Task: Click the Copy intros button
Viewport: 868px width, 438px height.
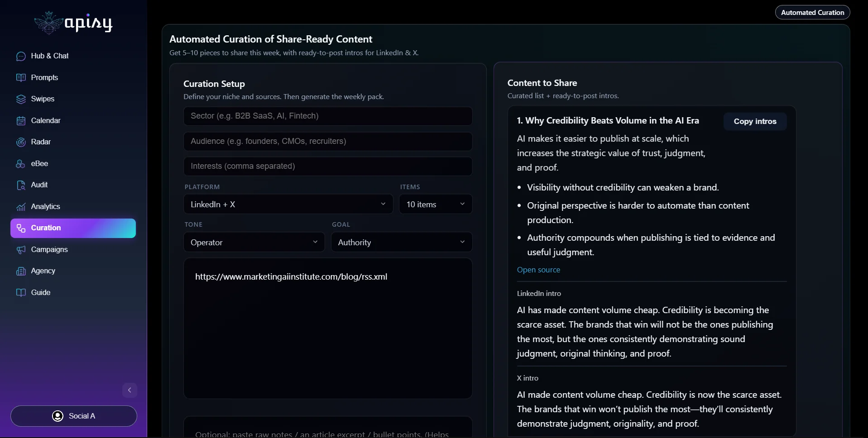Action: 755,121
